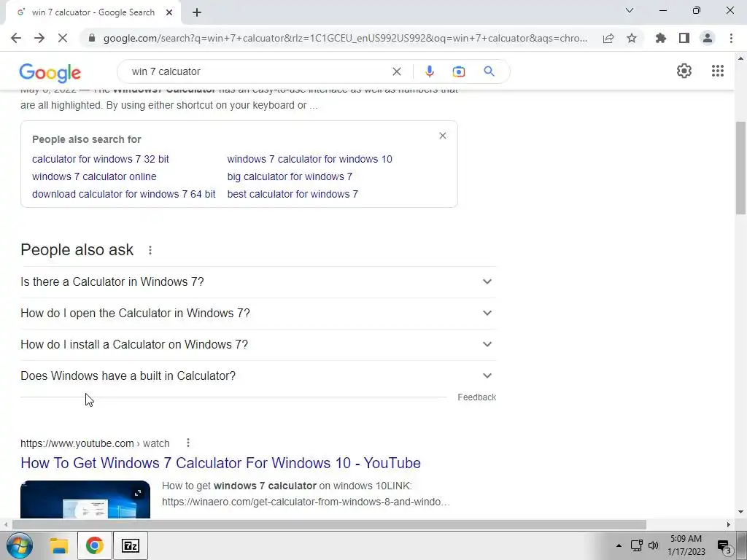747x560 pixels.
Task: Open the Chrome profile avatar
Action: (708, 38)
